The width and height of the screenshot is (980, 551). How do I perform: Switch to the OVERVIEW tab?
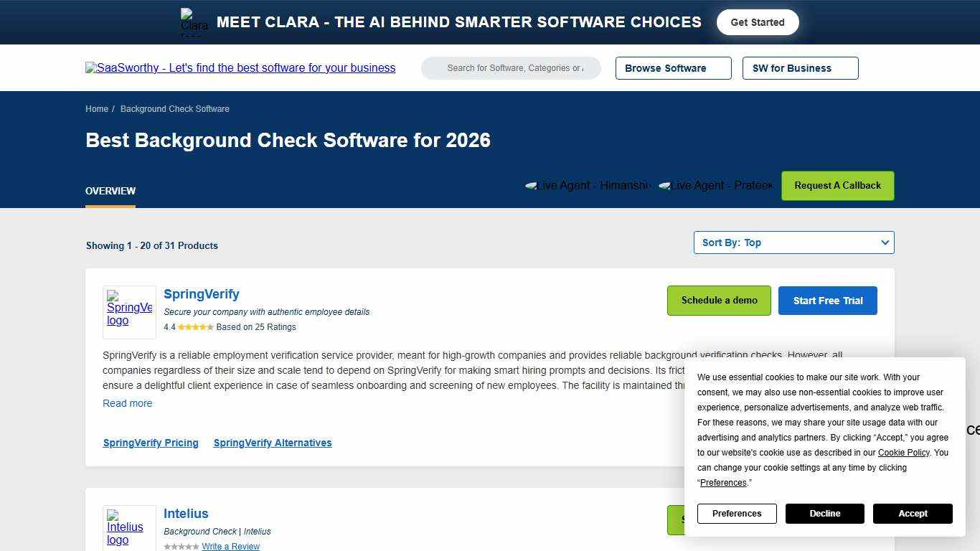[110, 191]
